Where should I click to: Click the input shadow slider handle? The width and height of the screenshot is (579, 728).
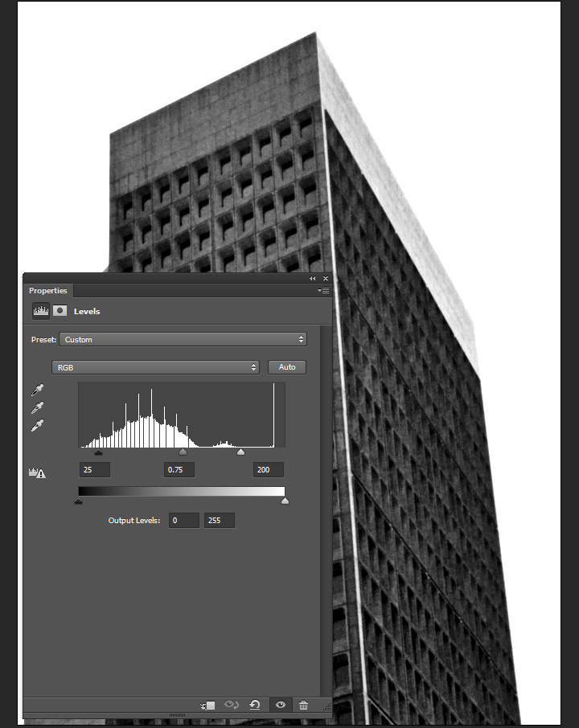(98, 452)
